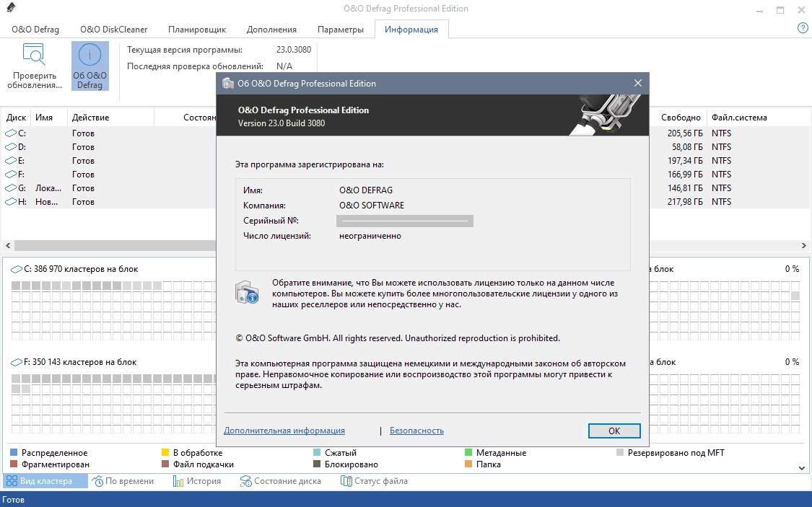The width and height of the screenshot is (812, 507).
Task: Sort by the Диск column header
Action: (17, 118)
